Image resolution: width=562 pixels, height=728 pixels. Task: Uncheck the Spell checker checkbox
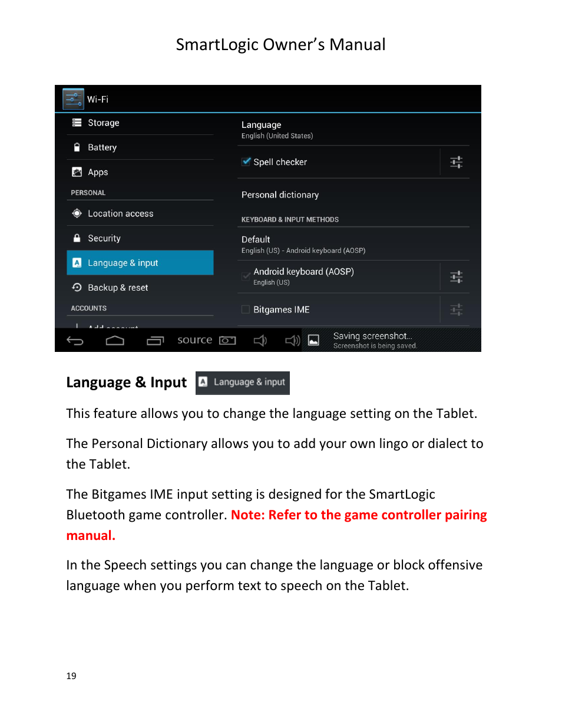tap(246, 162)
